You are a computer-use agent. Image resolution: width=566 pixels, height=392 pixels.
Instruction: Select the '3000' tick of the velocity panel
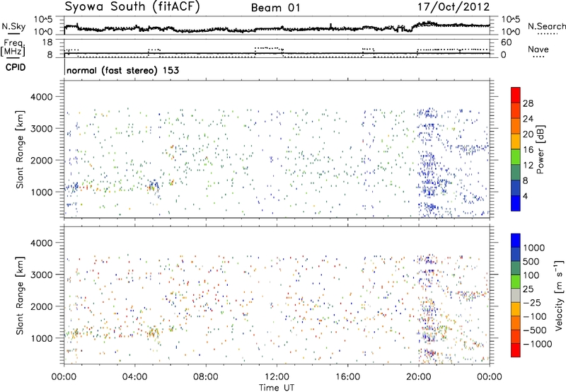click(41, 275)
